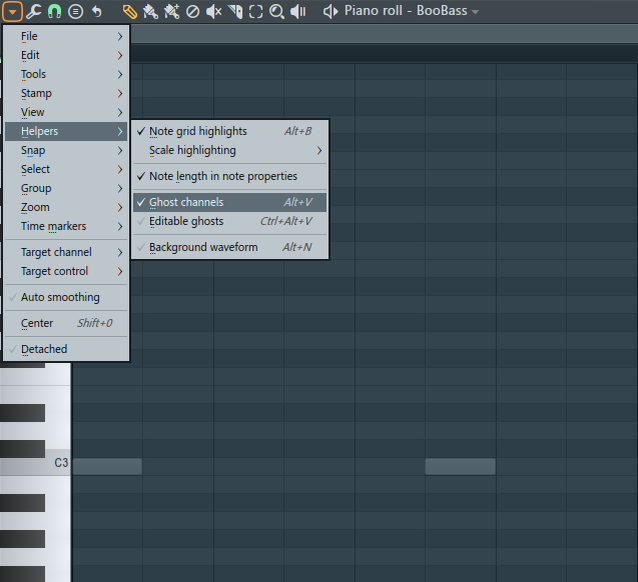This screenshot has height=582, width=638.
Task: Select the mute tool
Action: coord(214,11)
